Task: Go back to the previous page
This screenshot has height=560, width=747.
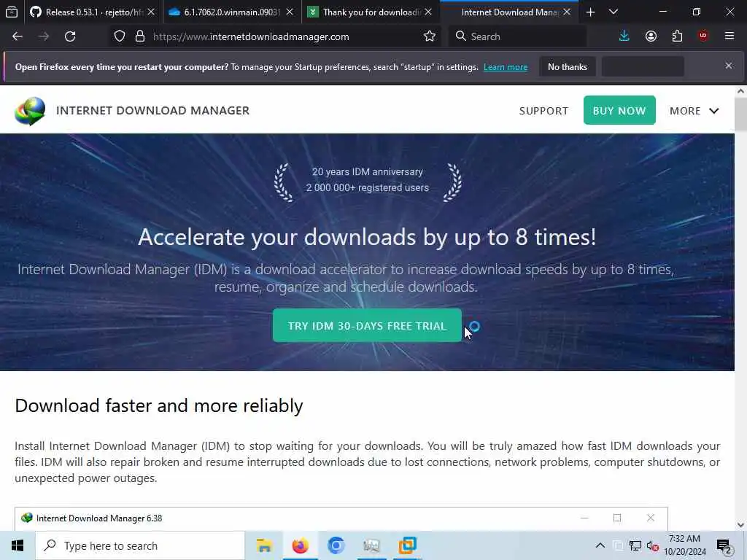Action: point(18,36)
